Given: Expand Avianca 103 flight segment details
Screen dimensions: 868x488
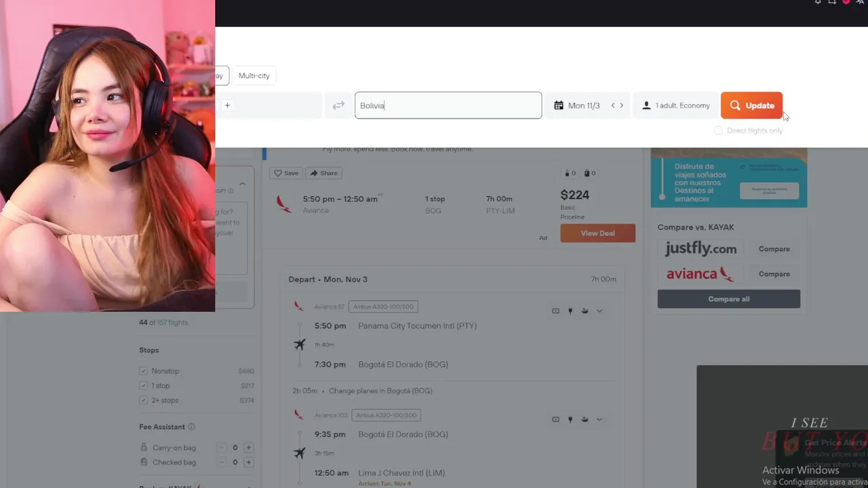Looking at the screenshot, I should click(599, 420).
